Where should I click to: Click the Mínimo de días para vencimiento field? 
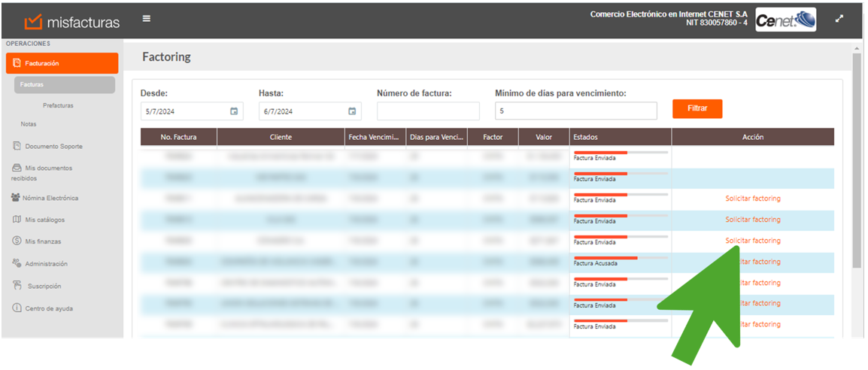tap(575, 111)
